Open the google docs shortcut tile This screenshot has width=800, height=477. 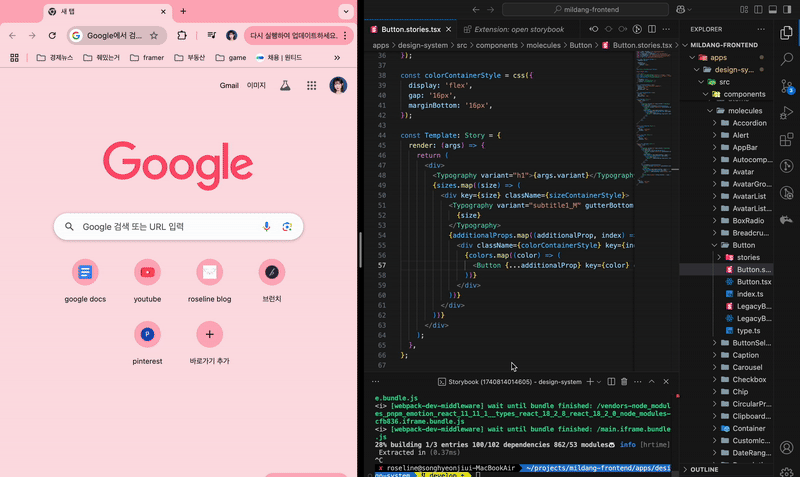pos(85,282)
